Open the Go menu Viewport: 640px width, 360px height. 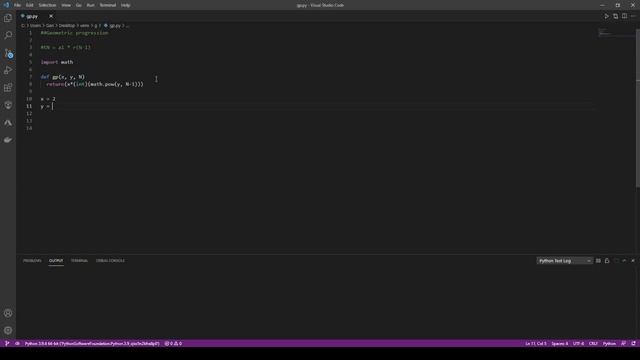click(79, 5)
